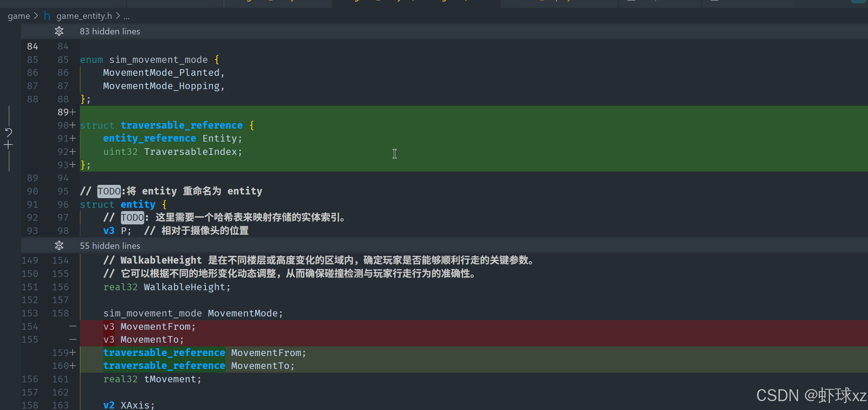This screenshot has height=410, width=868.
Task: Click entity_reference type on added line 91
Action: (149, 138)
